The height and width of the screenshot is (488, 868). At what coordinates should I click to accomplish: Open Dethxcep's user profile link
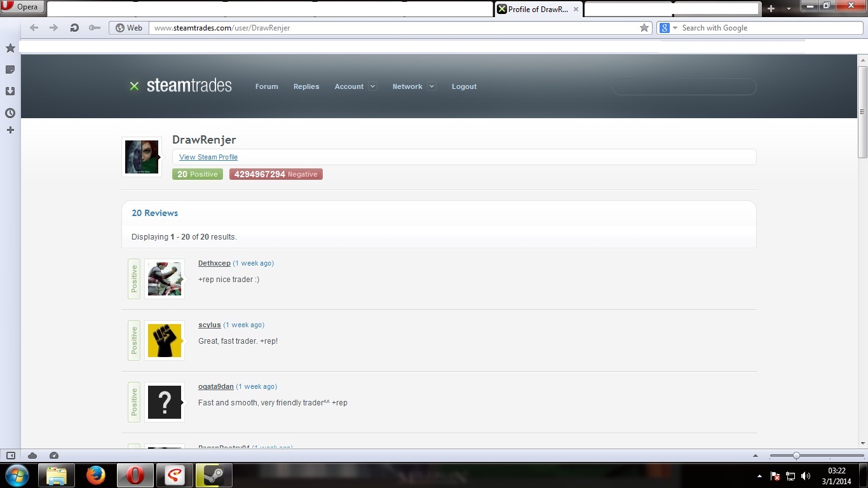pyautogui.click(x=214, y=263)
